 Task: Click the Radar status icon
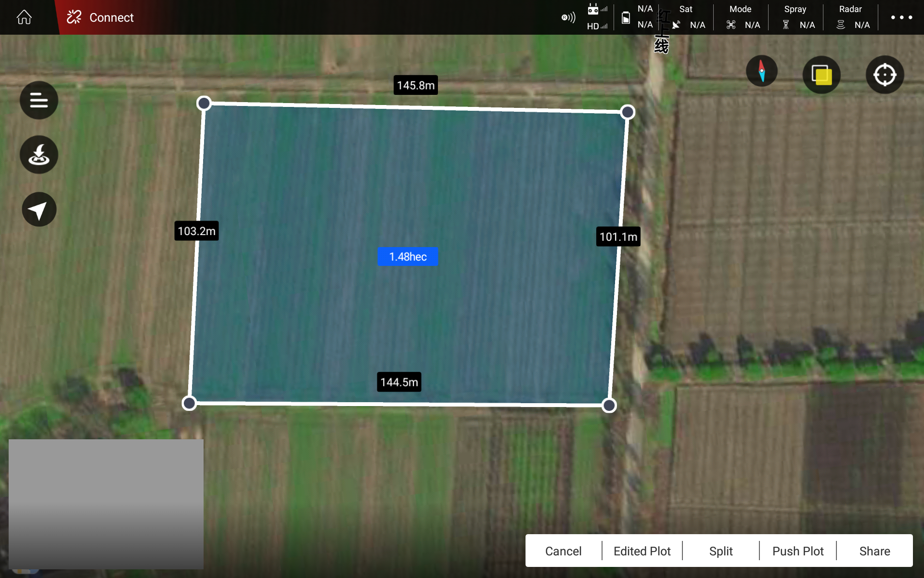[841, 24]
